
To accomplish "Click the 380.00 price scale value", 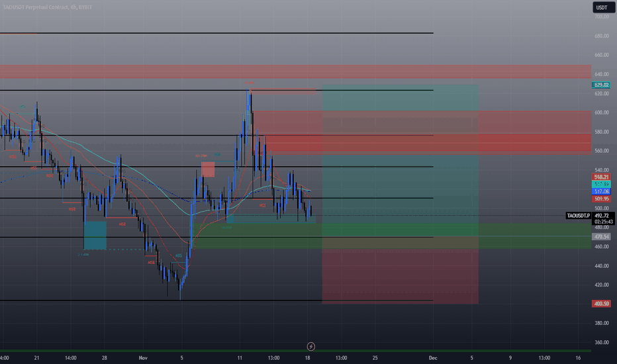I will [x=602, y=323].
